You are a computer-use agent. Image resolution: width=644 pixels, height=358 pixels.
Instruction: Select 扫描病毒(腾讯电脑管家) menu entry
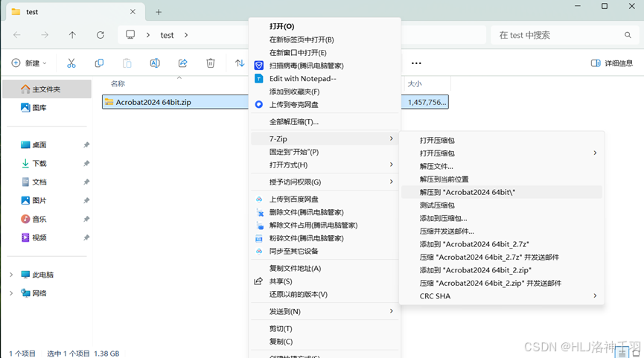(325, 65)
